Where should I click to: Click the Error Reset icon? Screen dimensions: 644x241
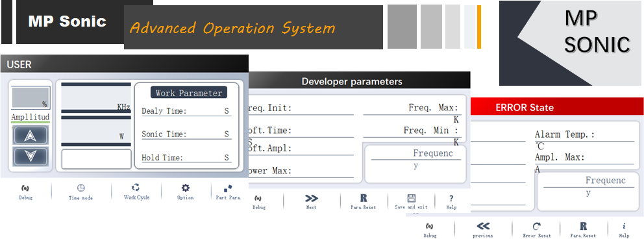click(x=537, y=226)
